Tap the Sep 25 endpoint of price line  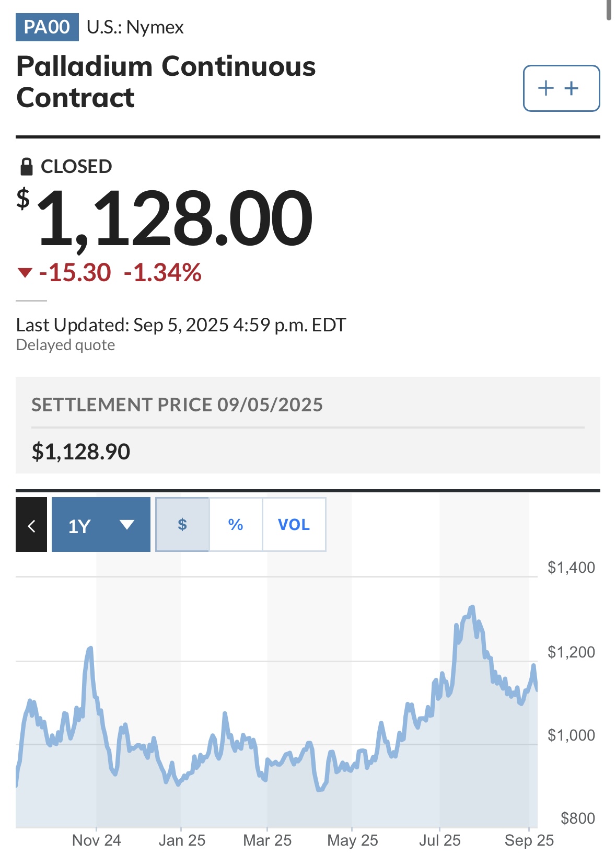pyautogui.click(x=537, y=689)
